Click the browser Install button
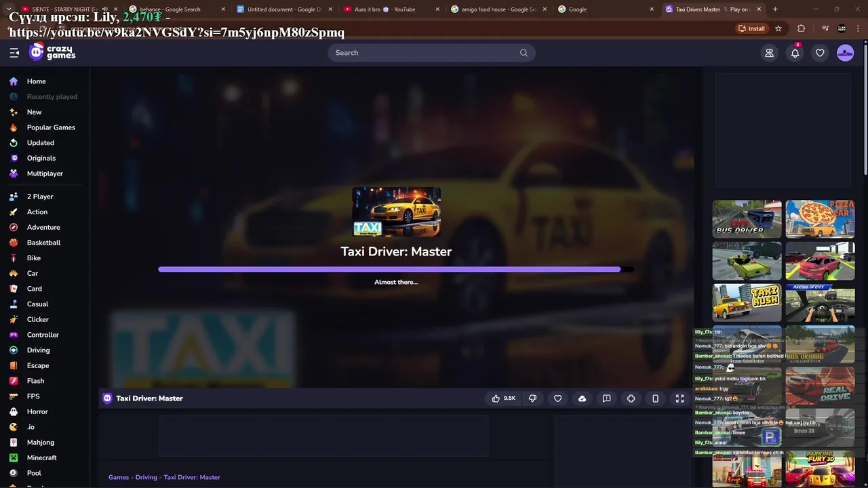Screen dimensions: 868x488 click(x=752, y=28)
